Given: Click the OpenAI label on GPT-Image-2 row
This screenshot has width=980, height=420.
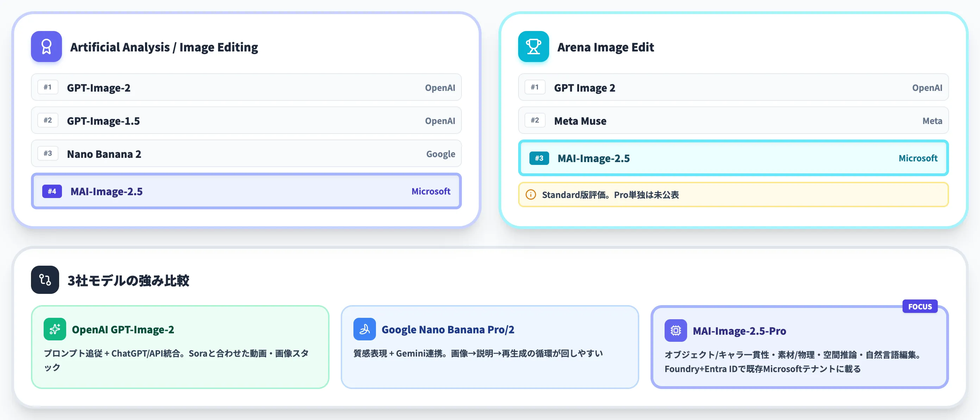Looking at the screenshot, I should (440, 88).
